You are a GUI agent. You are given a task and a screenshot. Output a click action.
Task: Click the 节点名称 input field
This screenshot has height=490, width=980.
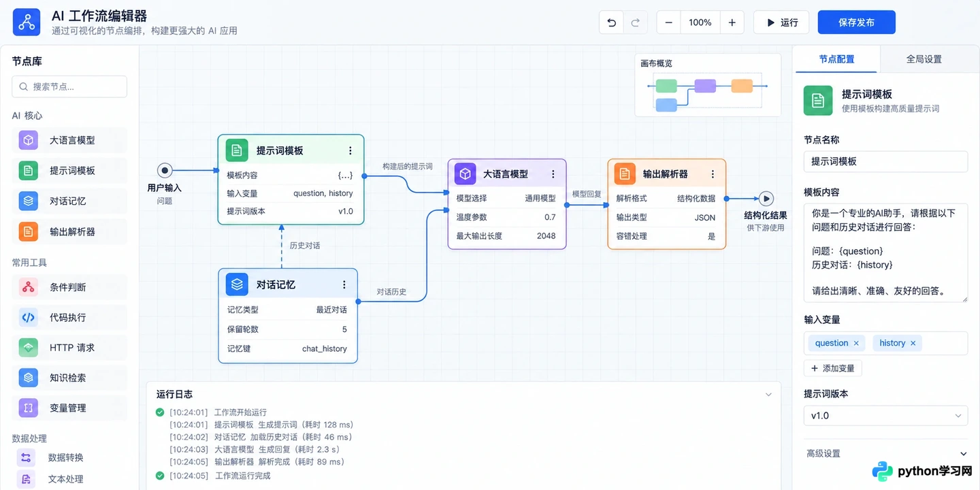click(x=885, y=161)
